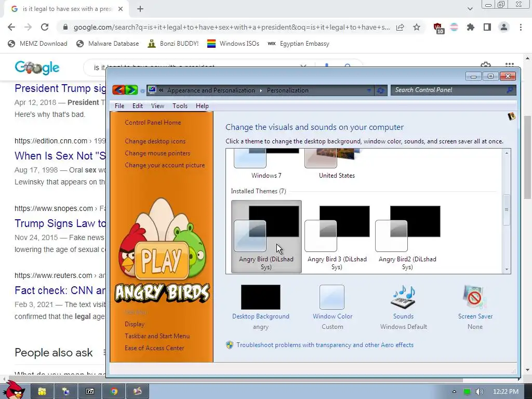Open 7-Zip from the taskbar
The image size is (532, 399).
click(x=90, y=392)
